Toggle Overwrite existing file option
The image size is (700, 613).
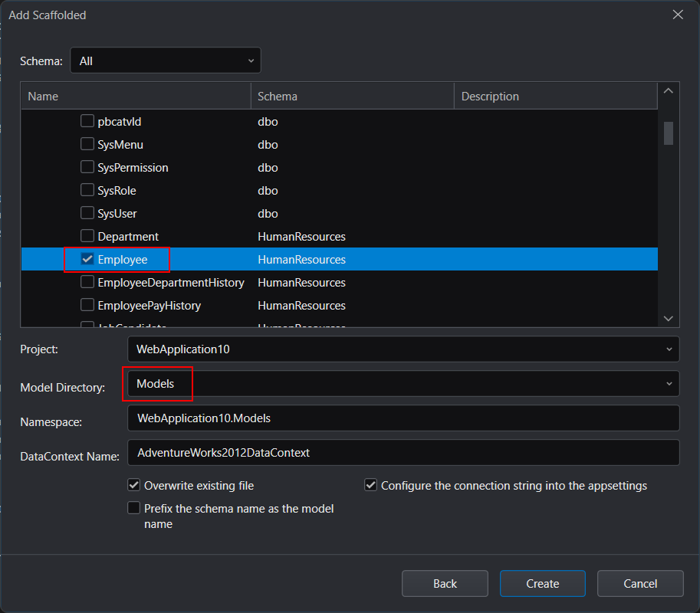point(133,485)
